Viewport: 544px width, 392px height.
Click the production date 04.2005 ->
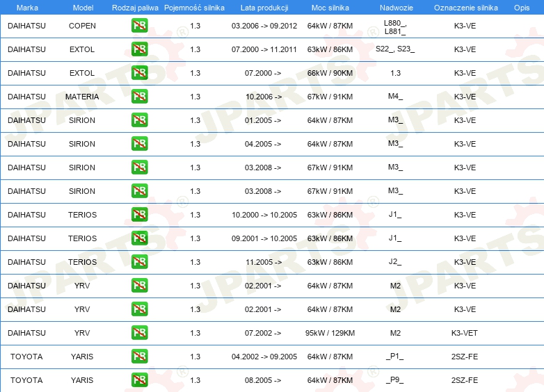[263, 144]
